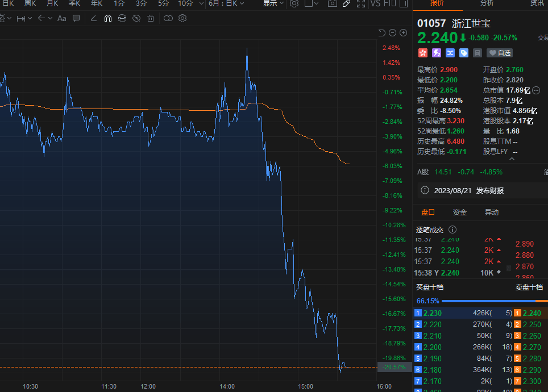
Task: Click the Aa text annotation tool
Action: click(62, 19)
